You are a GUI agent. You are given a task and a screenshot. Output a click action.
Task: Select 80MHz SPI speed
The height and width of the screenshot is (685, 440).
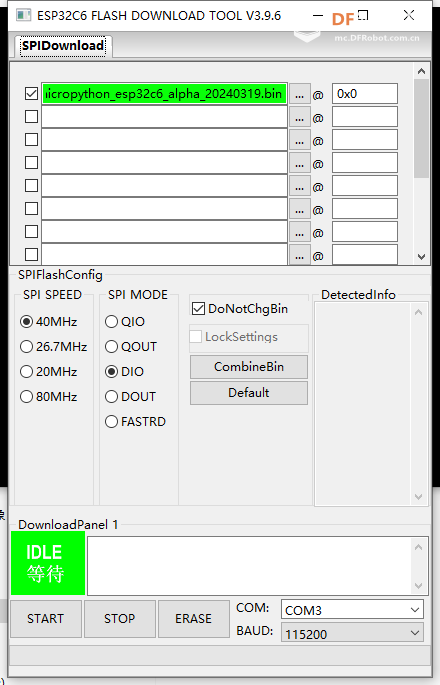(x=49, y=396)
